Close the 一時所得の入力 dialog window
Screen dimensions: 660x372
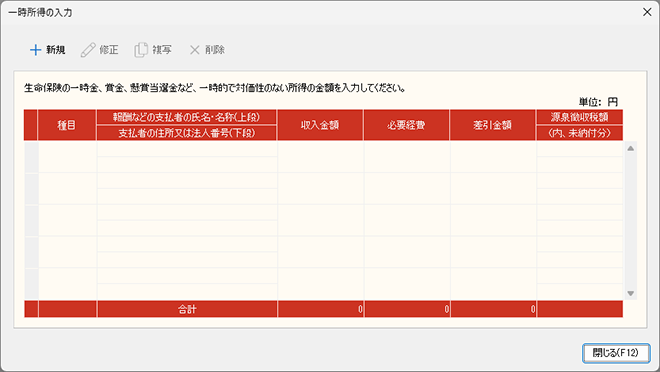pos(647,12)
